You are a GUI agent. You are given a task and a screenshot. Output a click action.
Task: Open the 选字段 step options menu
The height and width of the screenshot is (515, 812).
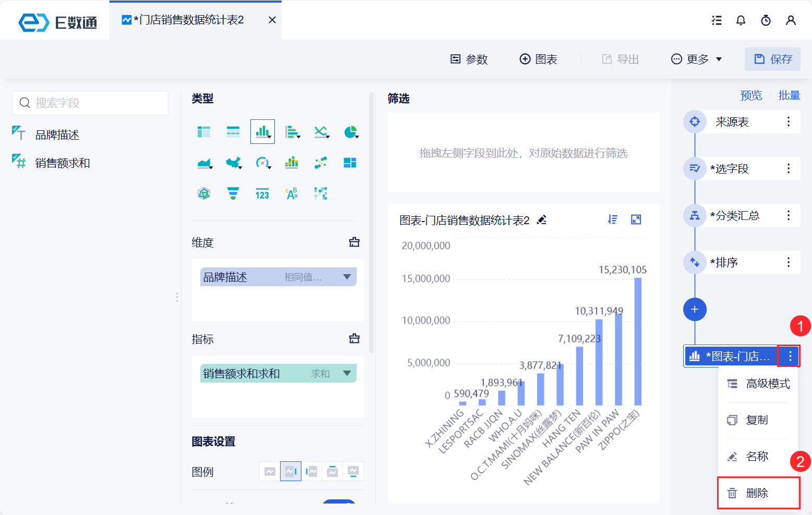point(789,168)
